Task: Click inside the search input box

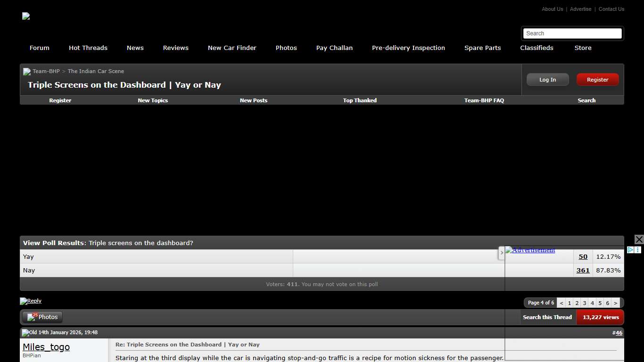Action: (572, 33)
